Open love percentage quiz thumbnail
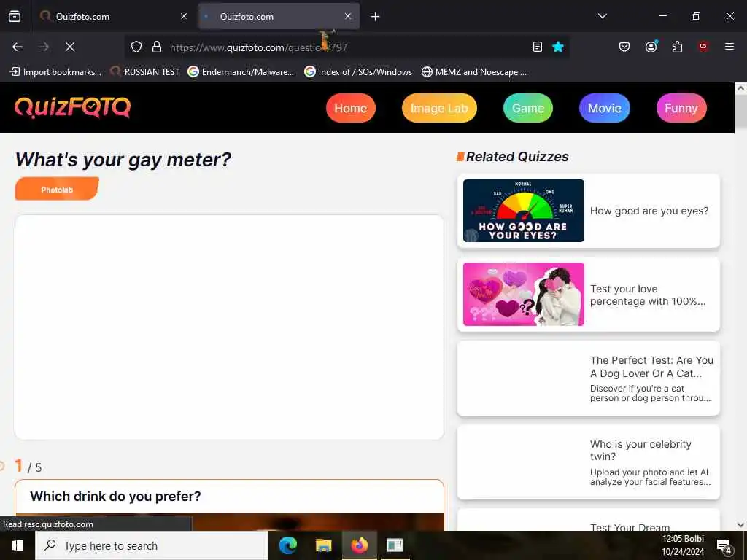The image size is (747, 560). 524,295
